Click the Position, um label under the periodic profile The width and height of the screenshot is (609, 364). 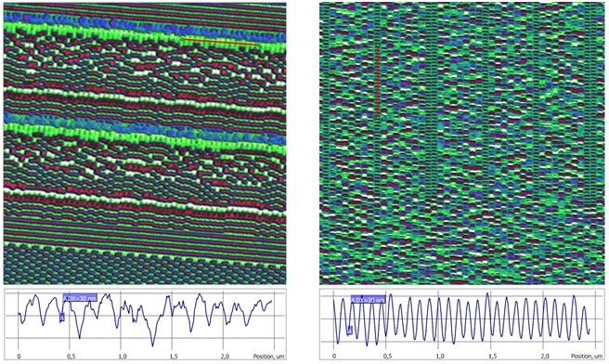[x=587, y=357]
